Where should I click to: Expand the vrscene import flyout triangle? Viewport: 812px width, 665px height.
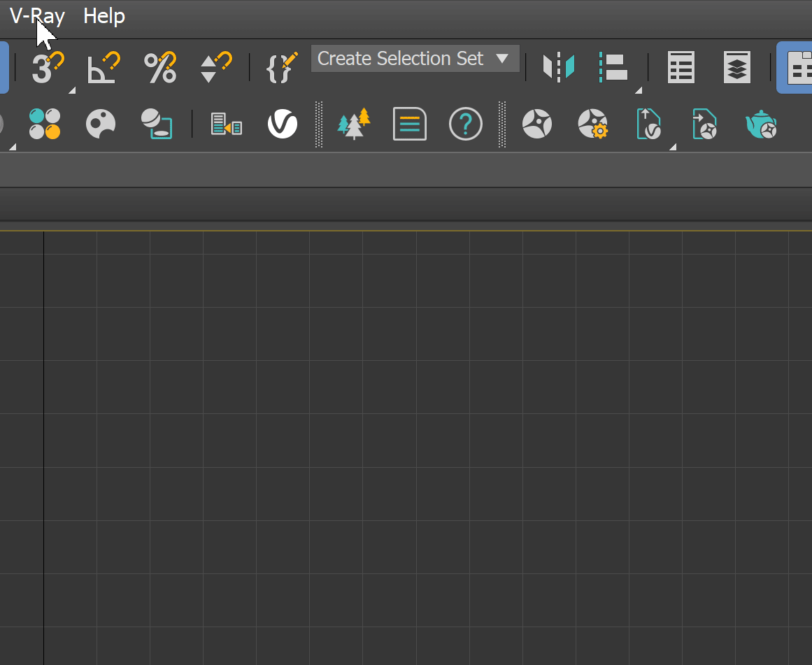click(x=673, y=148)
